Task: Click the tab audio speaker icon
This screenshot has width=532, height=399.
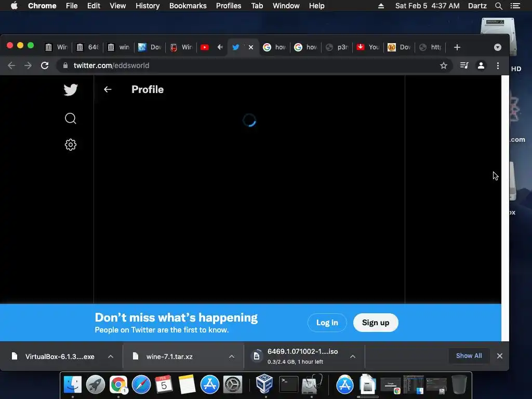Action: (x=220, y=47)
